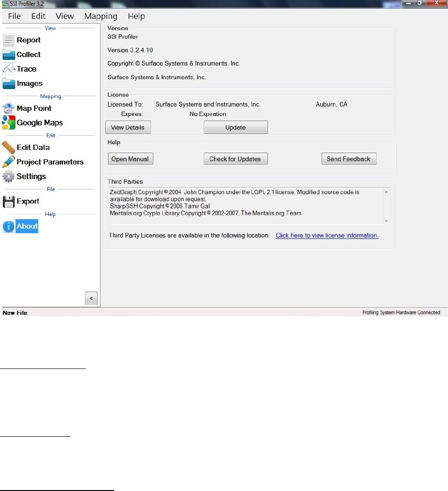
Task: Click the Mentalis.org Crypto Library line
Action: (206, 213)
